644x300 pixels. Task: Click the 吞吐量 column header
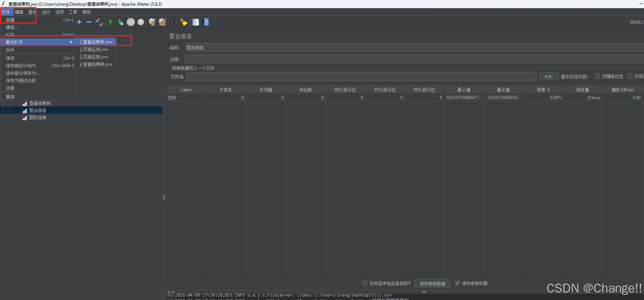coord(583,90)
